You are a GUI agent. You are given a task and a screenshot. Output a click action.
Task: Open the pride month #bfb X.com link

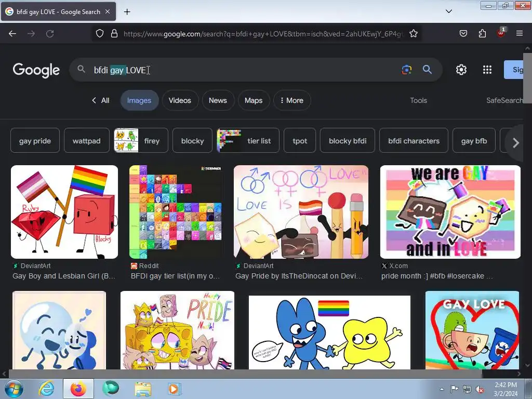point(437,276)
